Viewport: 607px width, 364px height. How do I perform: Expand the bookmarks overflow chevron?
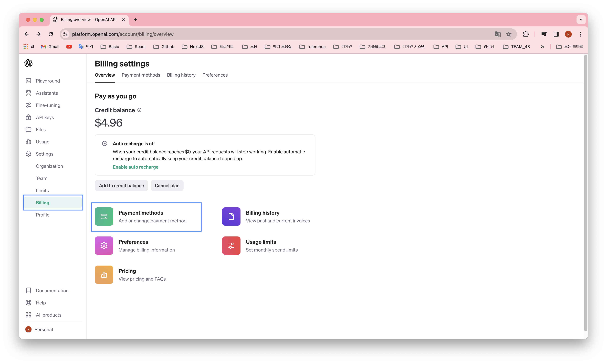pyautogui.click(x=543, y=47)
